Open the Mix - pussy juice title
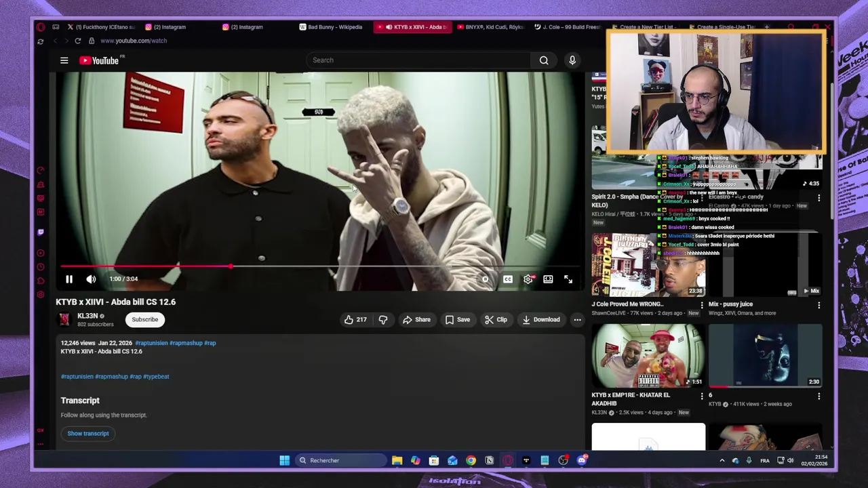The height and width of the screenshot is (488, 868). 730,304
